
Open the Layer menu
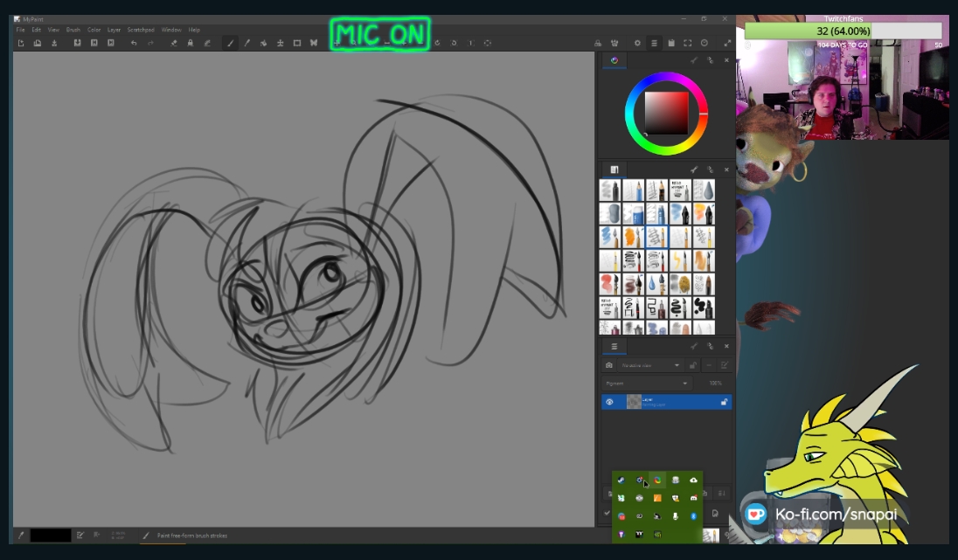(x=114, y=30)
